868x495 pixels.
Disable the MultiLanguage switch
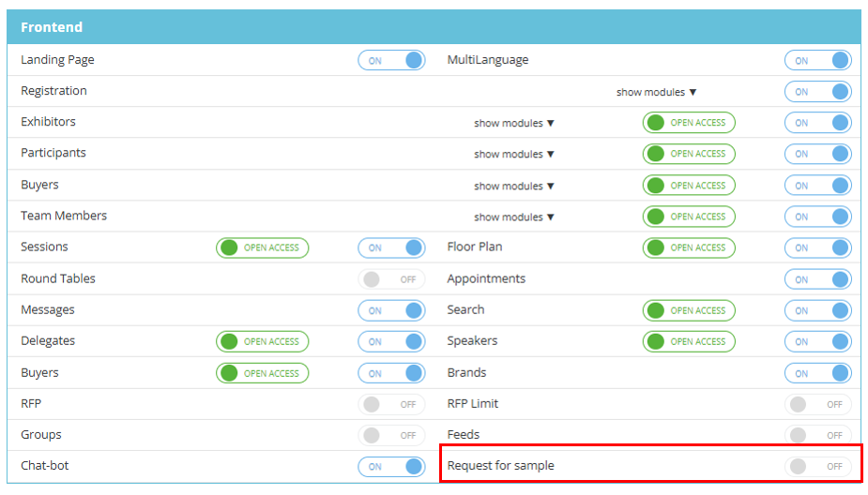[817, 60]
